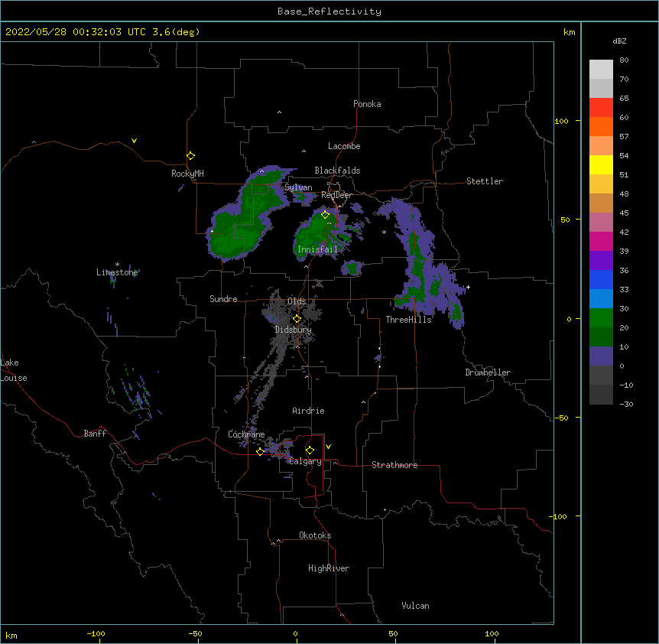Click the -30 value at the dBZ scale bottom
Screen dimensions: 659x644
pyautogui.click(x=626, y=404)
